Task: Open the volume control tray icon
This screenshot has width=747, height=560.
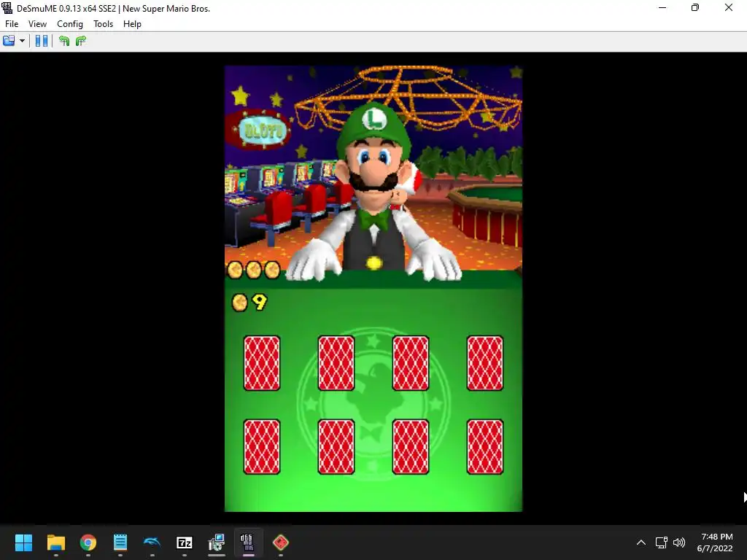Action: (x=679, y=542)
